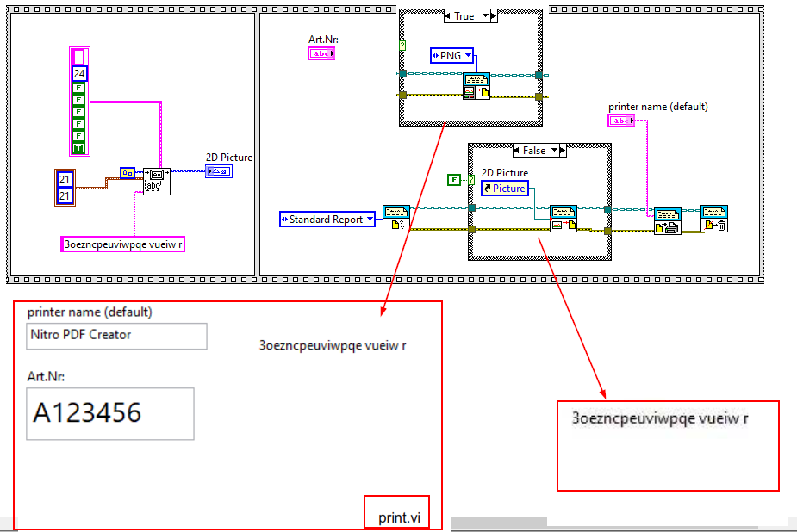Image resolution: width=797 pixels, height=532 pixels.
Task: Go to next case on True selector
Action: click(494, 16)
